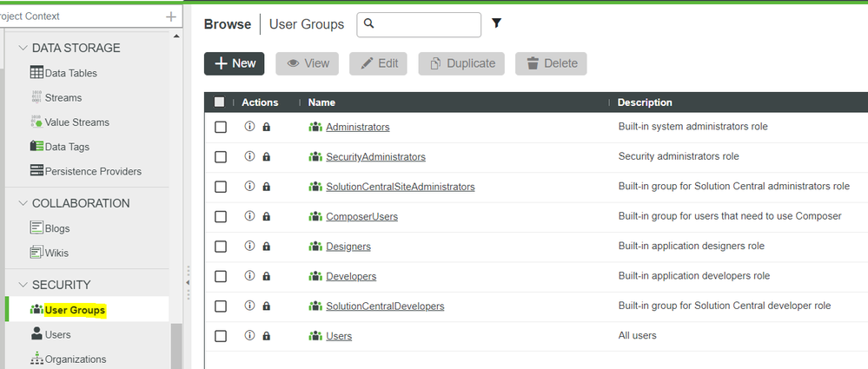The height and width of the screenshot is (369, 868).
Task: Click the lock icon for SecurityAdministrators row
Action: pos(266,157)
